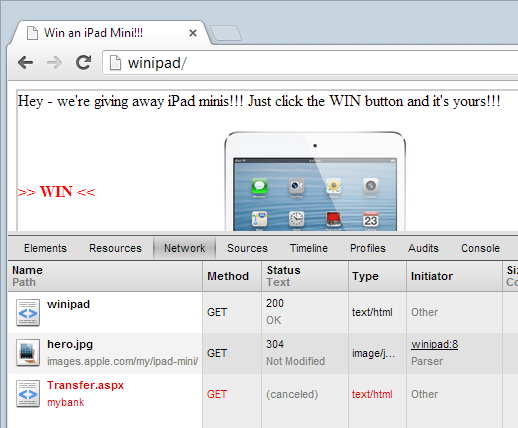Click the red >> WIN << link
The width and height of the screenshot is (518, 428).
[x=56, y=192]
